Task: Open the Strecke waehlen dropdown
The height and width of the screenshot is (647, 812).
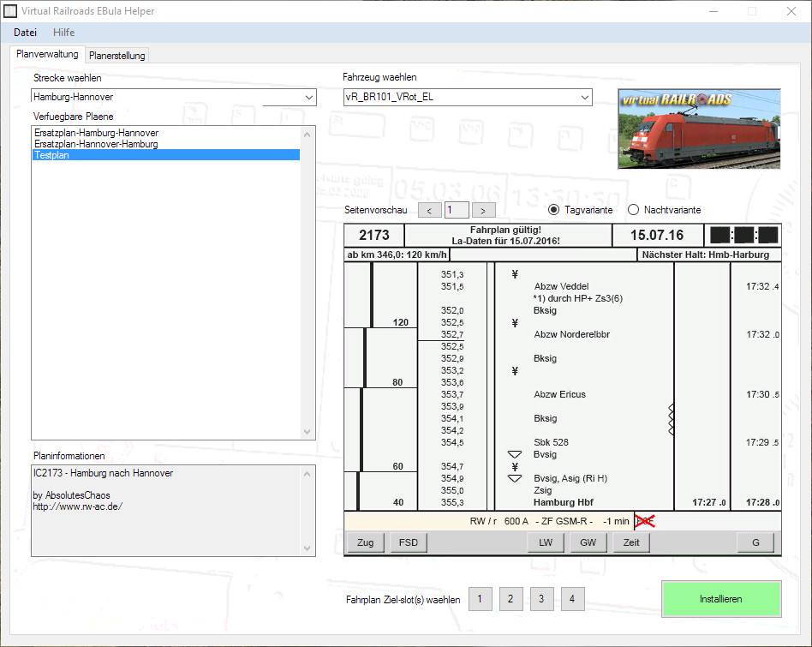Action: (308, 98)
